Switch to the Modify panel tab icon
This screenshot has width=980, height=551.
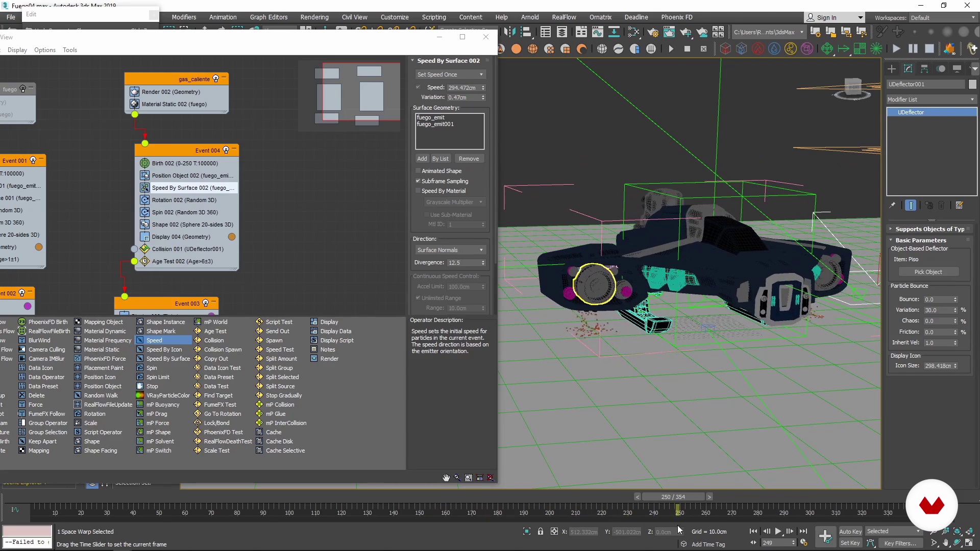coord(908,69)
